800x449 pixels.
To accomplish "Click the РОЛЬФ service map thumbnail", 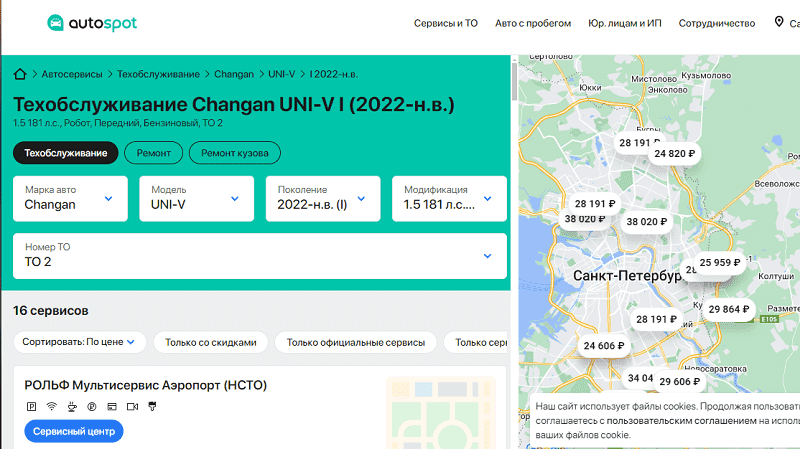I will [441, 412].
